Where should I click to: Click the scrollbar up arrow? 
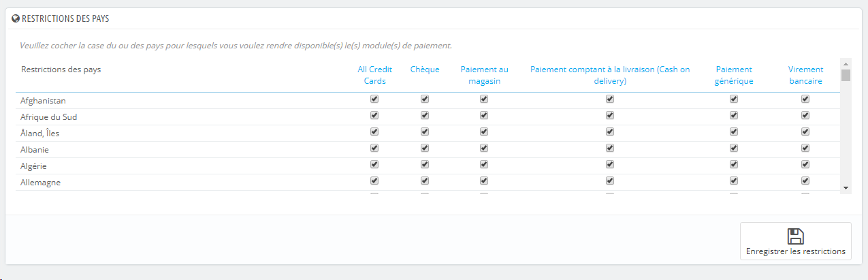point(846,63)
